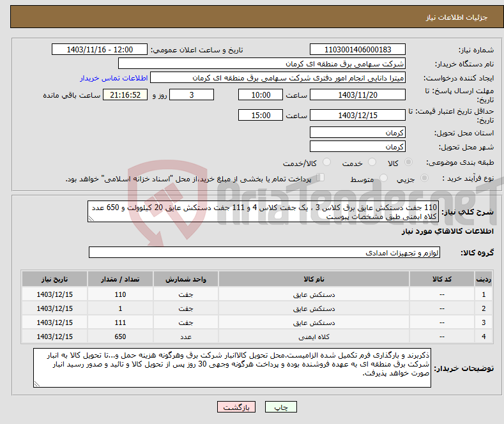Image resolution: width=504 pixels, height=424 pixels.
Task: Click the price validity time 15:00
Action: click(x=261, y=115)
